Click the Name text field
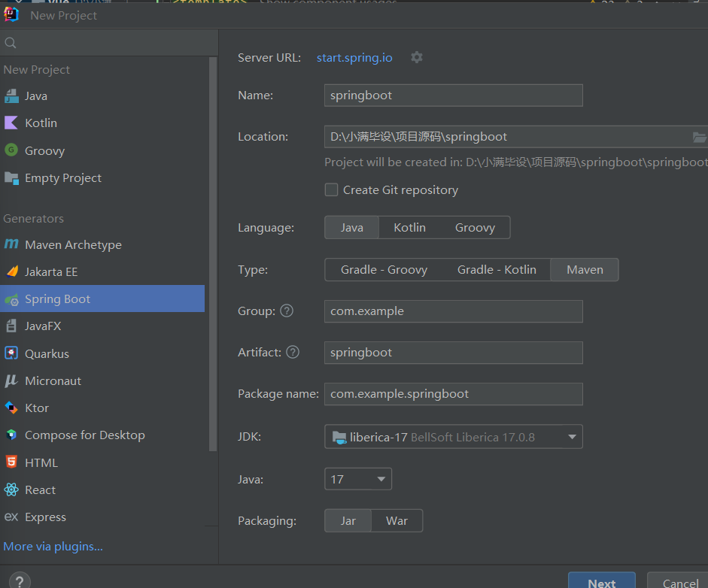The width and height of the screenshot is (708, 588). click(x=453, y=95)
